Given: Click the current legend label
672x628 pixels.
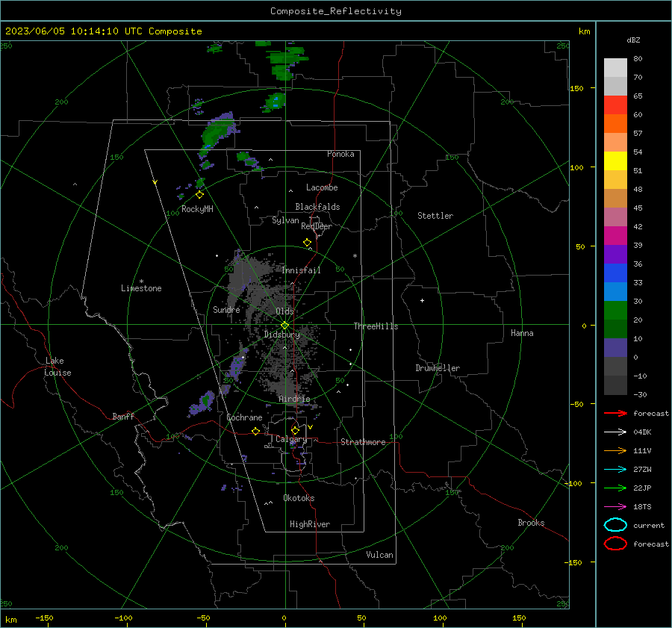Looking at the screenshot, I should point(649,525).
